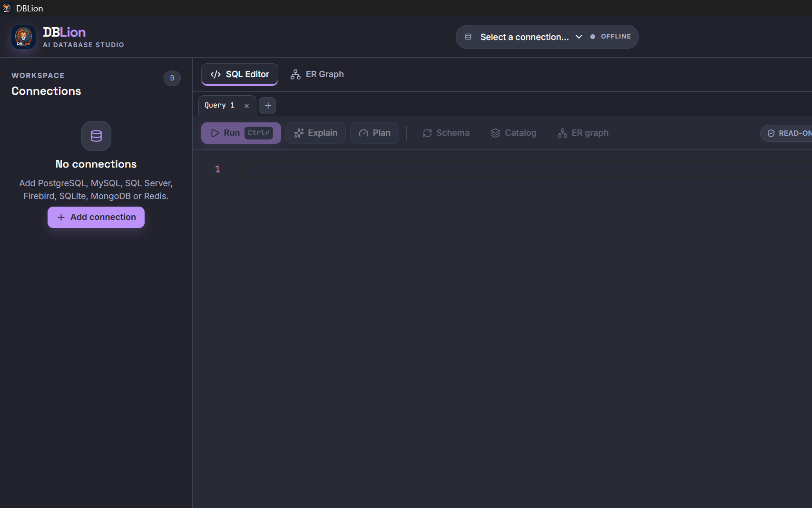
Task: Click the No connections message
Action: 96,164
